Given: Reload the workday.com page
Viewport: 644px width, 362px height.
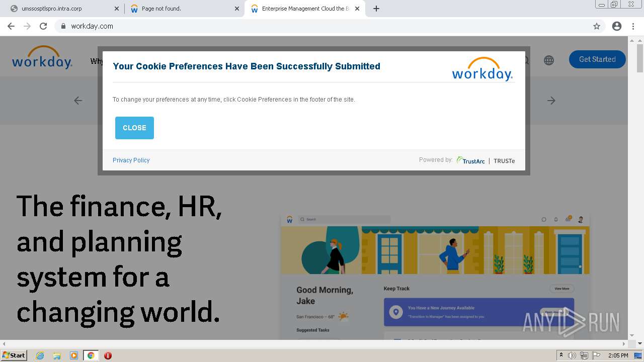Looking at the screenshot, I should pos(43,26).
